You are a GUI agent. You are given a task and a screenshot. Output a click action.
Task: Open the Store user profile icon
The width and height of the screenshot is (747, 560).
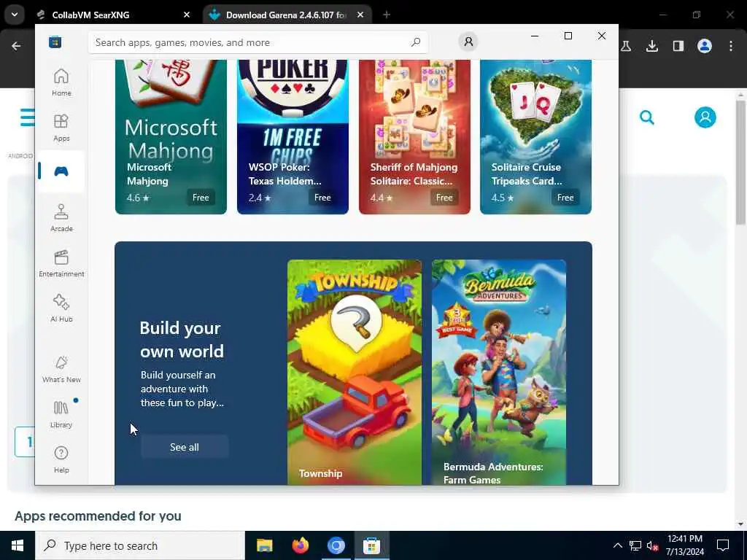point(468,42)
